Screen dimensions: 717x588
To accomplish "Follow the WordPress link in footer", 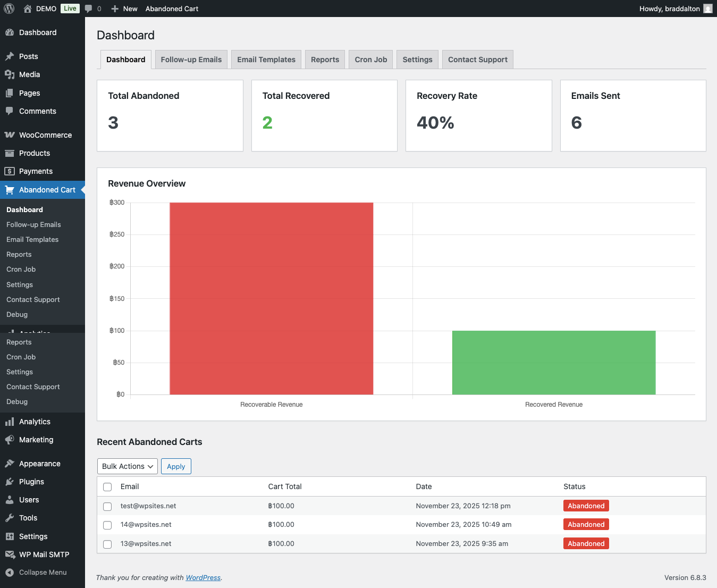I will pyautogui.click(x=203, y=578).
